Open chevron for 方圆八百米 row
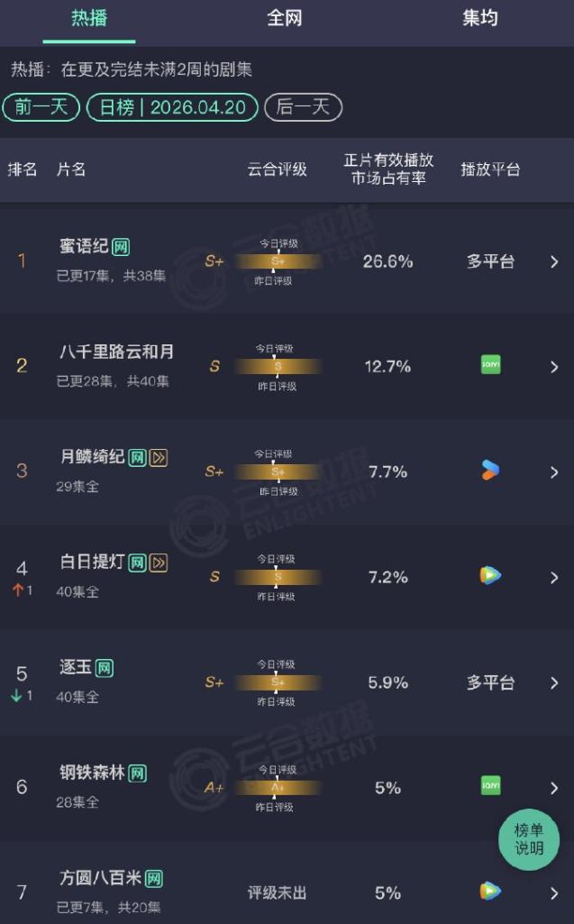The image size is (574, 924). [x=554, y=893]
